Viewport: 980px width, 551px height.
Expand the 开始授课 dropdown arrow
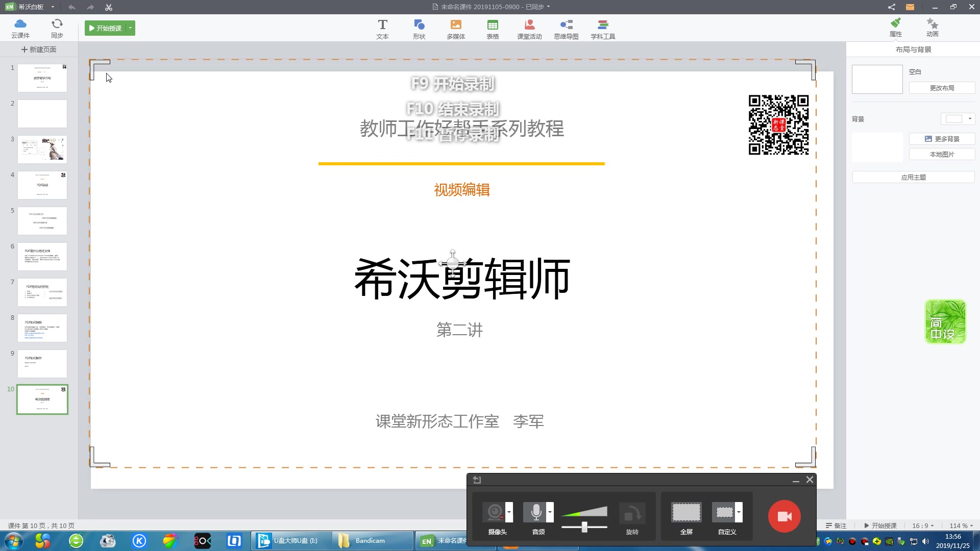(x=131, y=28)
